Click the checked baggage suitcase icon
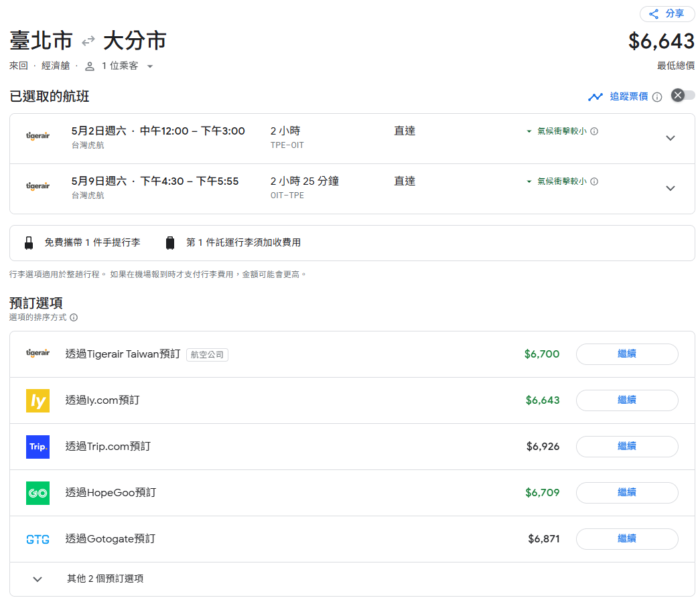The width and height of the screenshot is (700, 602). point(171,242)
